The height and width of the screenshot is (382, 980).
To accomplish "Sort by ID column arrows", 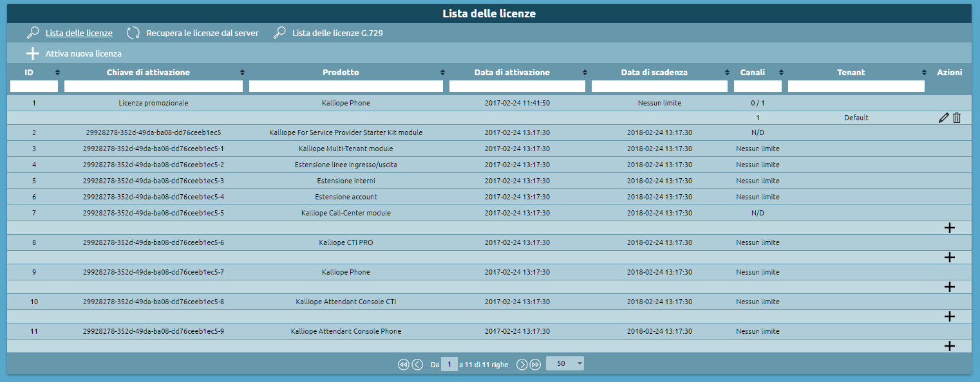I will (x=57, y=73).
